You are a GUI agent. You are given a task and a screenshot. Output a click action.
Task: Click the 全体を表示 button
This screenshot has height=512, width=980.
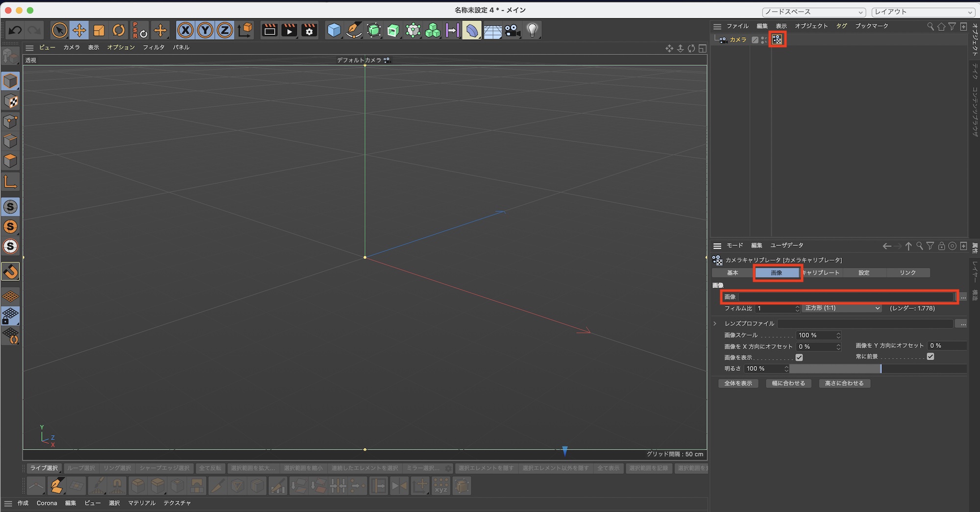coord(738,383)
